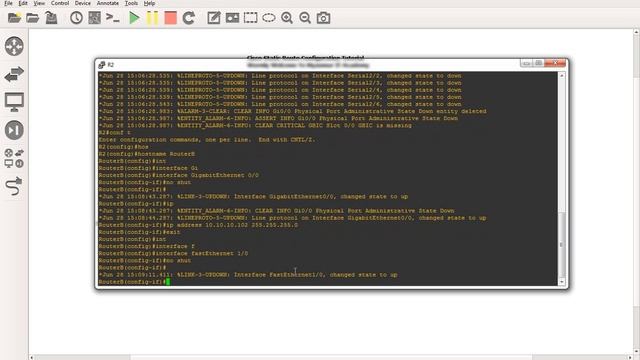Image resolution: width=640 pixels, height=360 pixels.
Task: Stop all devices with red square button
Action: pos(170,18)
